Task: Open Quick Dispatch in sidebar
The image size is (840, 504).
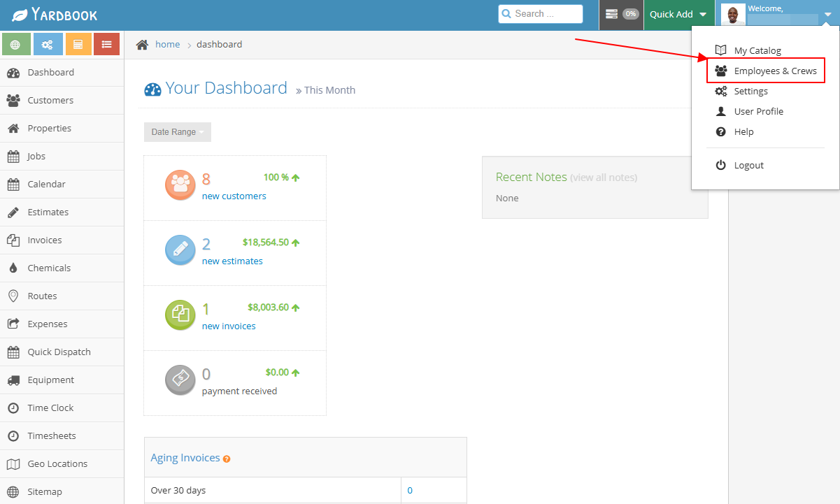Action: click(62, 352)
